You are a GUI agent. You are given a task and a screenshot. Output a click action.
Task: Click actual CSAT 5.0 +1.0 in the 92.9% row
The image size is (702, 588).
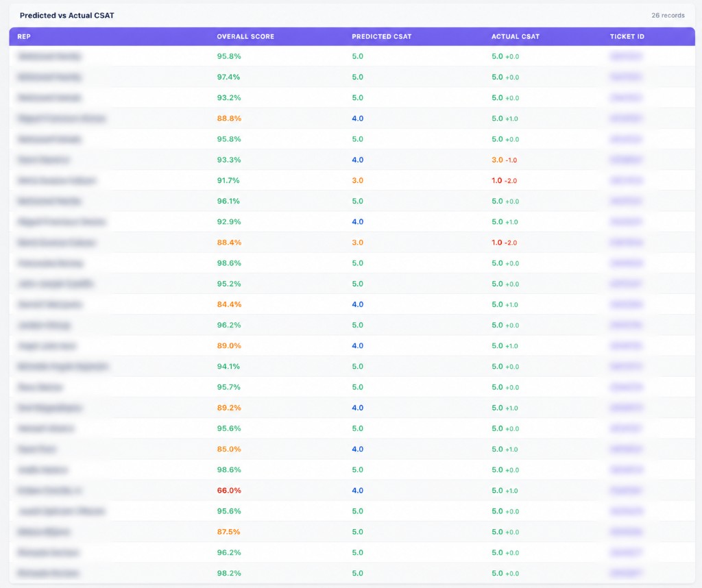point(505,221)
